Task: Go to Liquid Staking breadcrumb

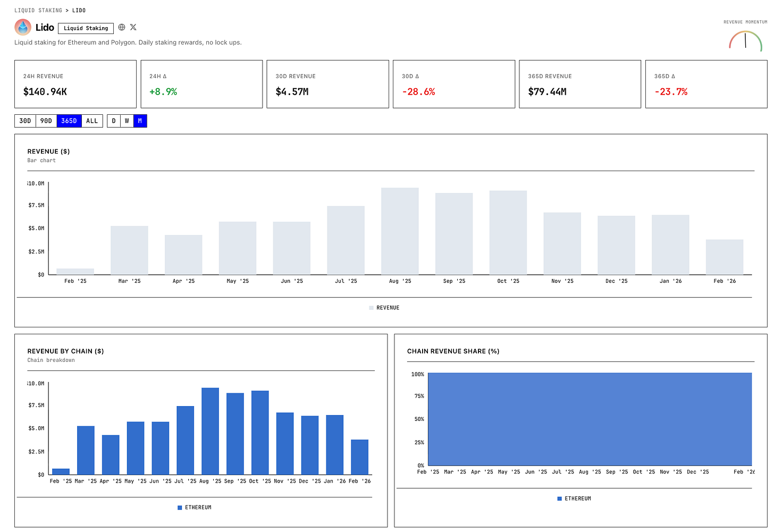Action: [38, 10]
